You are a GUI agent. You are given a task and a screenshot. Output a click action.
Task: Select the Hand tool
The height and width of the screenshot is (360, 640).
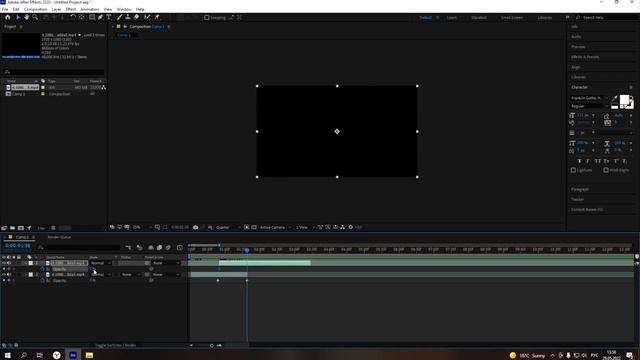(27, 17)
